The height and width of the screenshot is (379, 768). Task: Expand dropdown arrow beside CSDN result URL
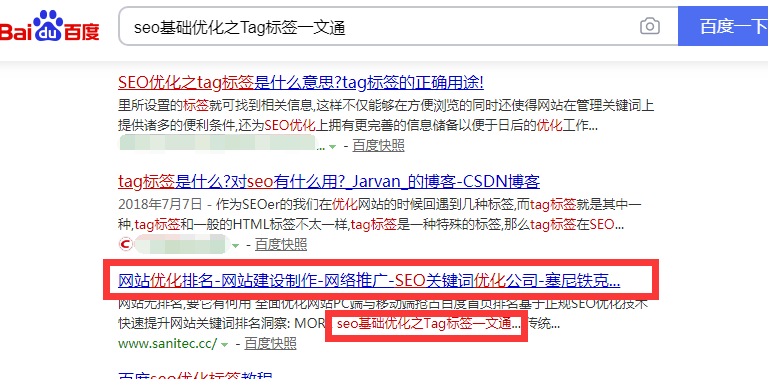pos(236,245)
